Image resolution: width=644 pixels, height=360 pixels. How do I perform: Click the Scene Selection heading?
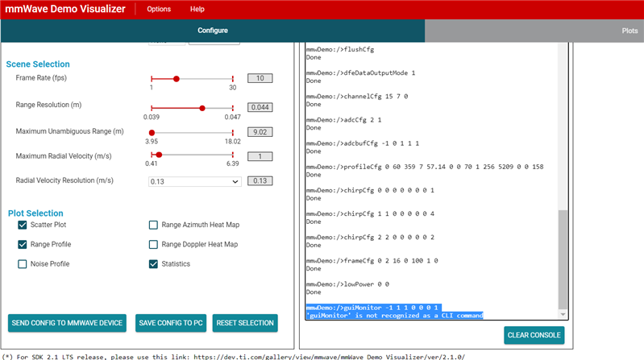tap(38, 64)
